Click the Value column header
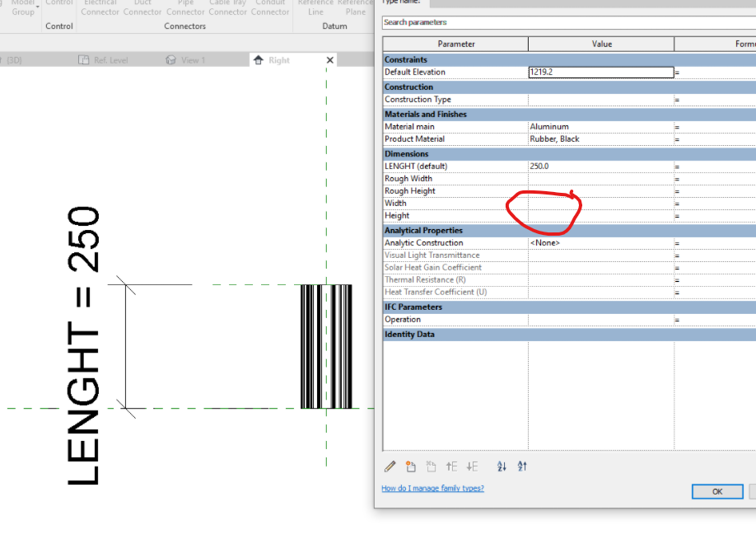The width and height of the screenshot is (756, 553). (x=601, y=44)
